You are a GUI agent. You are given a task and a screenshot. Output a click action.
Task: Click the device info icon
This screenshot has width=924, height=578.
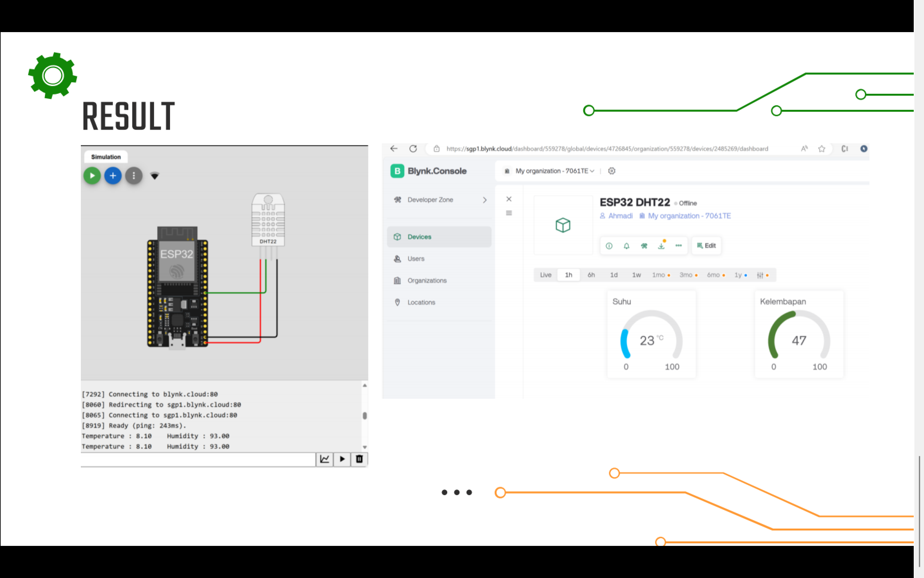(x=609, y=246)
